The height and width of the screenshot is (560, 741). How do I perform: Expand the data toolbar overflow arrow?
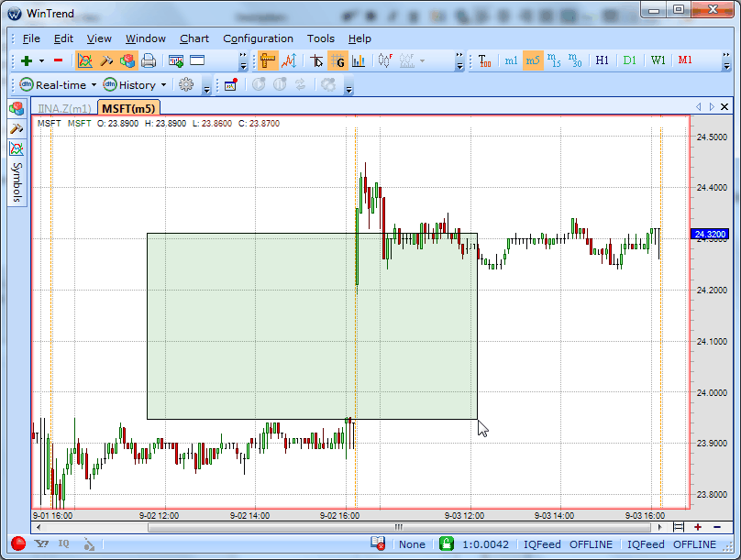click(x=206, y=85)
